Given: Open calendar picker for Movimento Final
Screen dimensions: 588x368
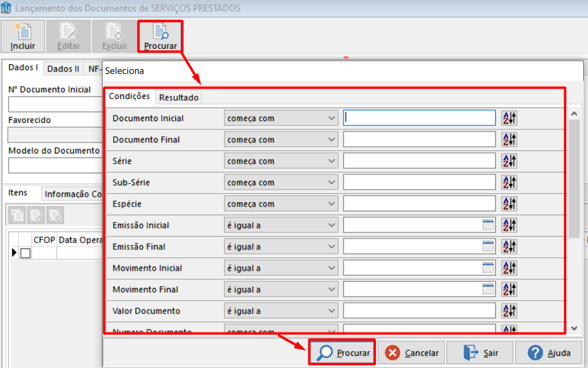Looking at the screenshot, I should click(488, 290).
